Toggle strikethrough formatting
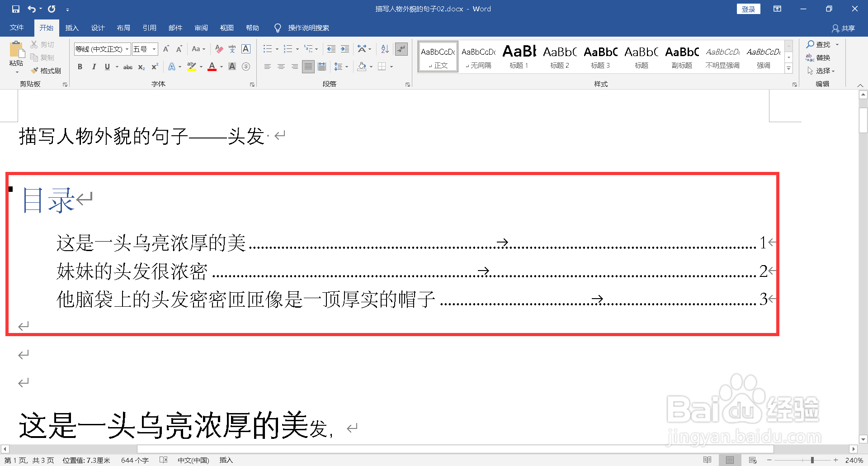Screen dimensions: 868x466 click(128, 67)
